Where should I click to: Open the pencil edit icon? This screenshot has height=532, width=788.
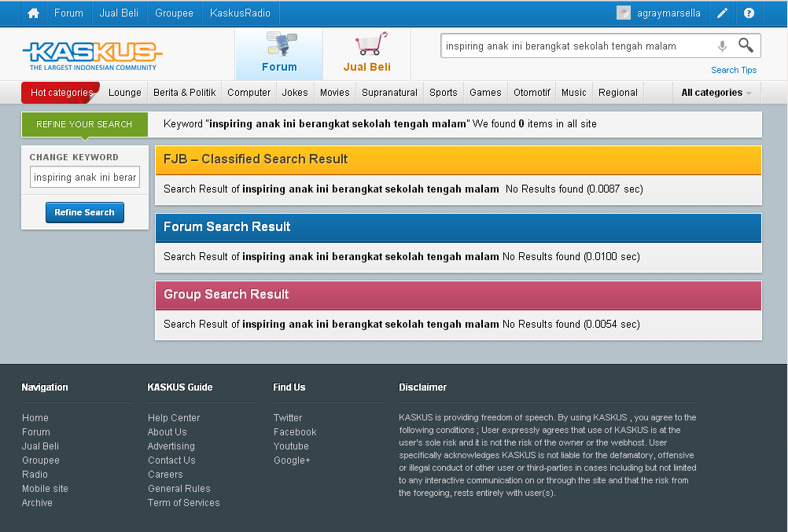[722, 13]
